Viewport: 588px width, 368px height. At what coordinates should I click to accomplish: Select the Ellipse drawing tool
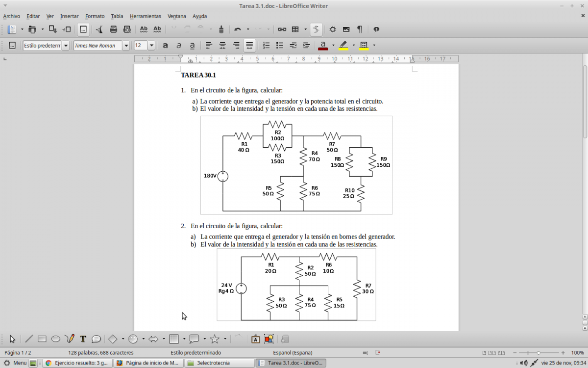pos(56,339)
